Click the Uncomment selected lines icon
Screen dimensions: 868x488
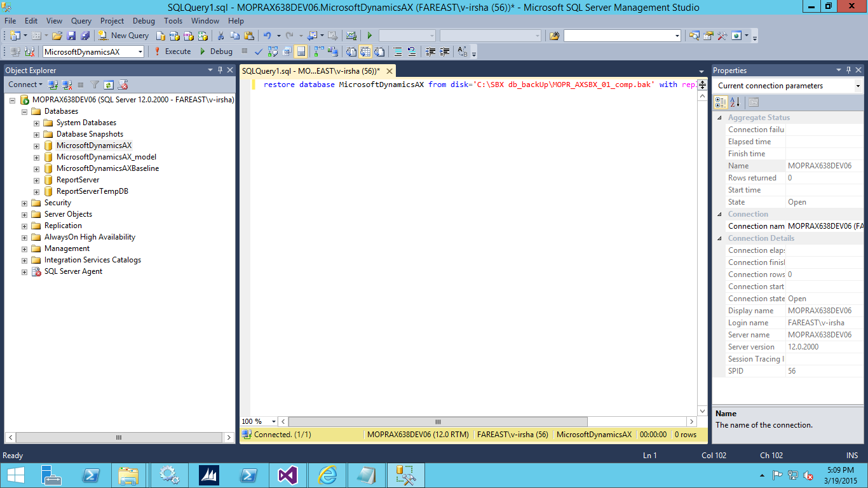tap(412, 51)
